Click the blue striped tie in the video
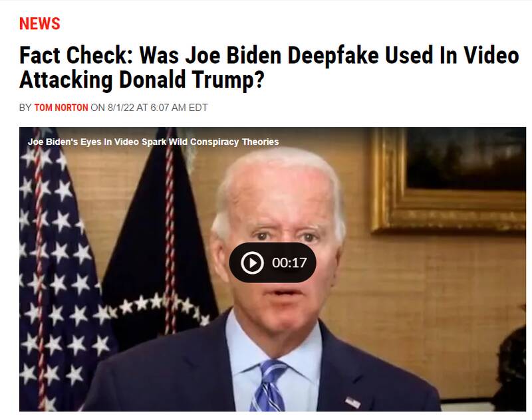This screenshot has height=420, width=532. [x=269, y=385]
